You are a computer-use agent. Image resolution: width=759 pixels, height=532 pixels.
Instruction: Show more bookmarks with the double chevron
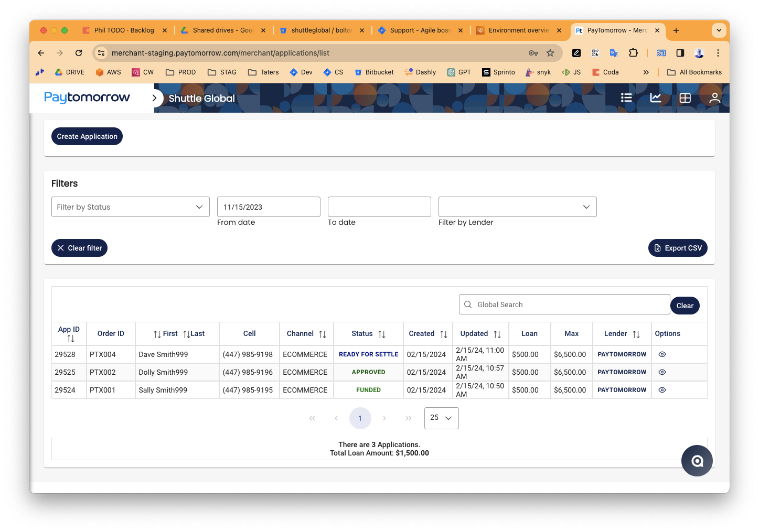[x=646, y=72]
